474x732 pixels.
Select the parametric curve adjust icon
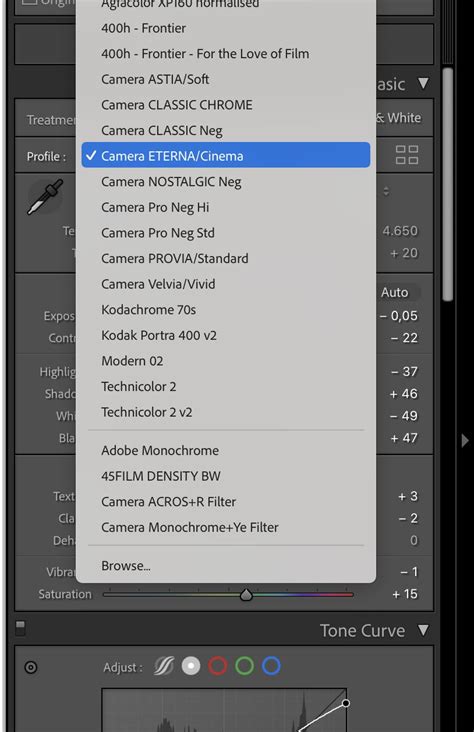pos(164,666)
